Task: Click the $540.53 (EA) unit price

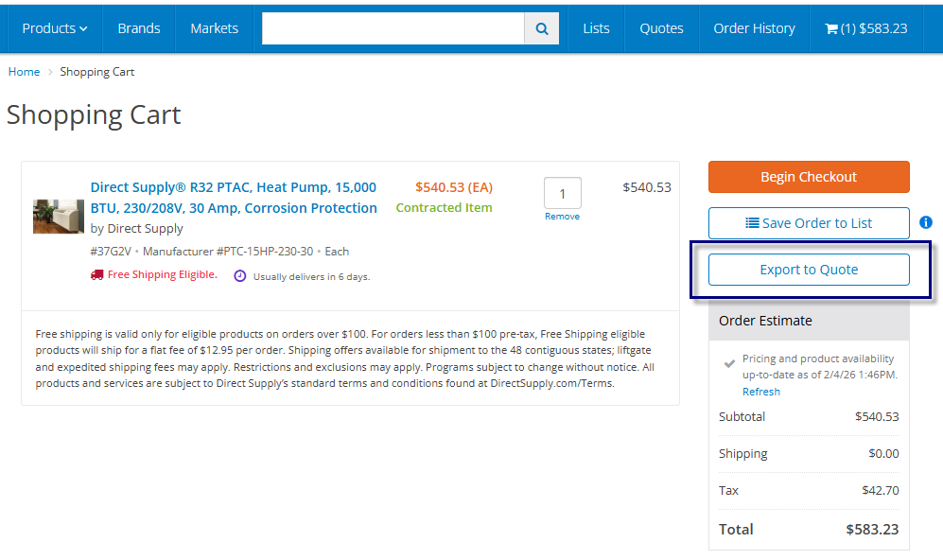Action: 454,187
